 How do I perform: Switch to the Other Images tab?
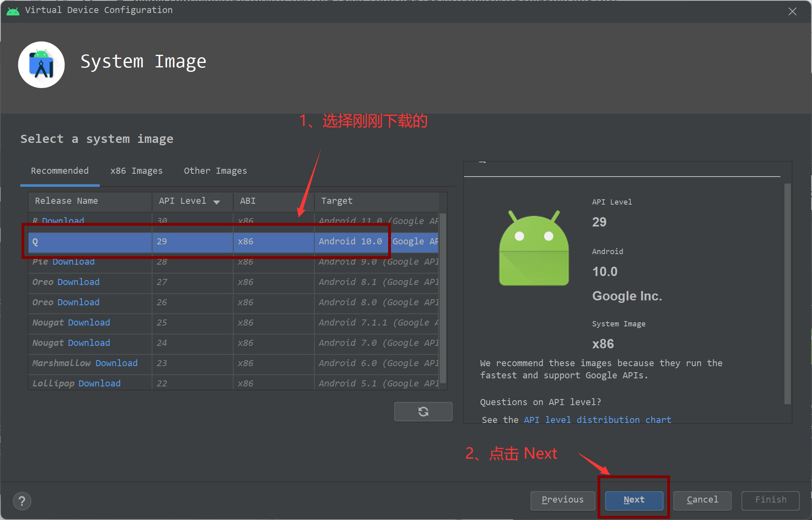tap(215, 171)
